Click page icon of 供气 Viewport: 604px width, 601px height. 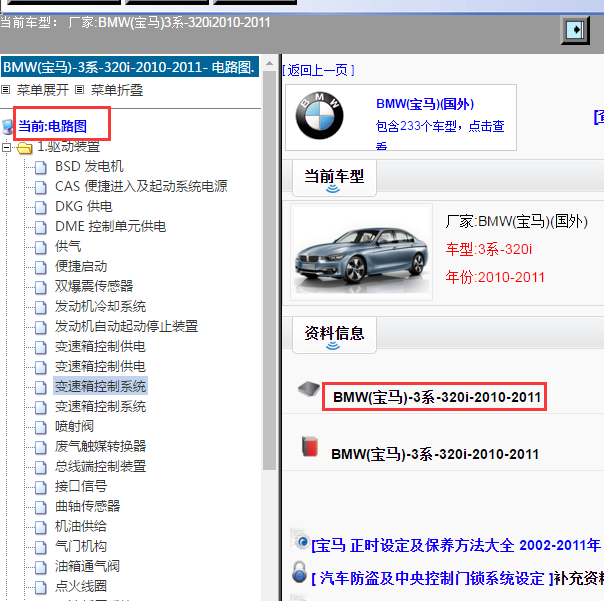[40, 247]
